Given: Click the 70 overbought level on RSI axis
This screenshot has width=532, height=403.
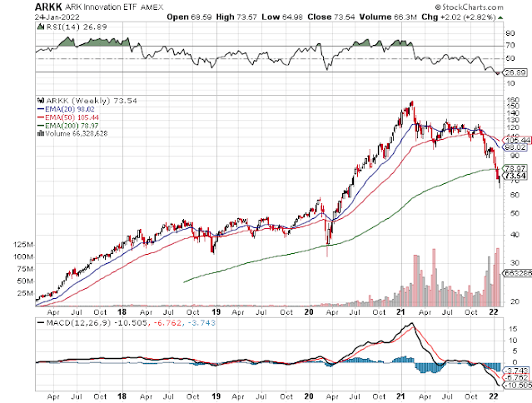Looking at the screenshot, I should pyautogui.click(x=510, y=45).
